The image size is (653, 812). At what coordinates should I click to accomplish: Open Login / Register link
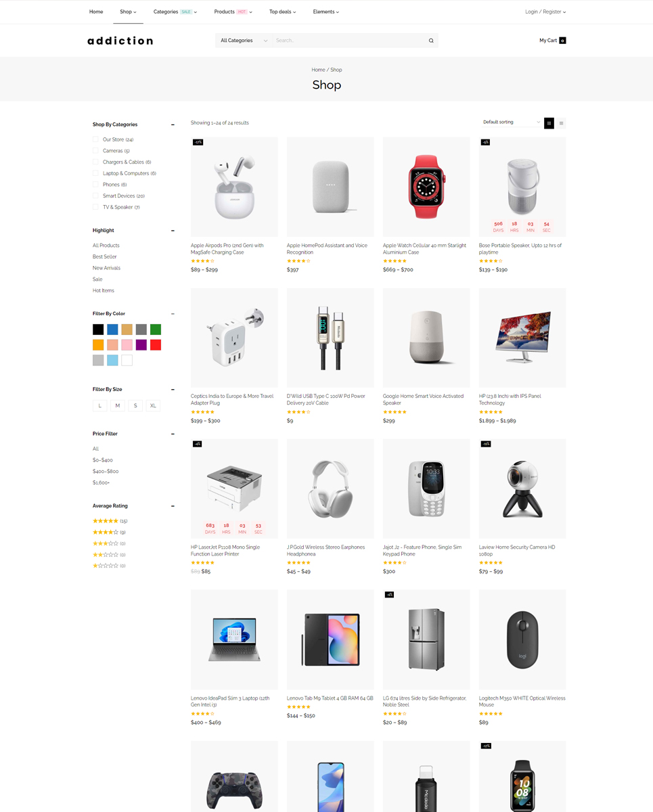545,12
